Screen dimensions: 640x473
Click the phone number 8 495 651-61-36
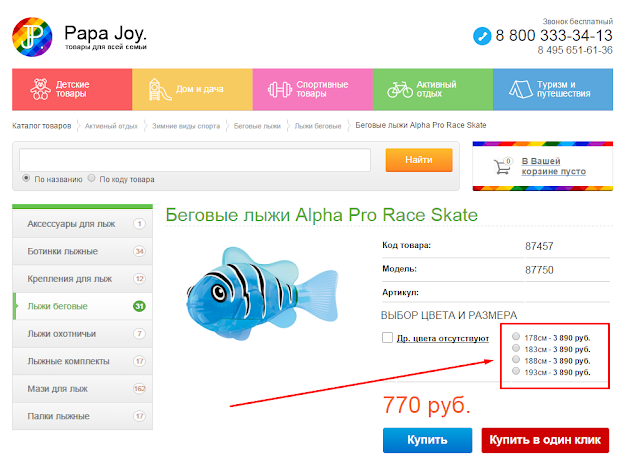575,50
